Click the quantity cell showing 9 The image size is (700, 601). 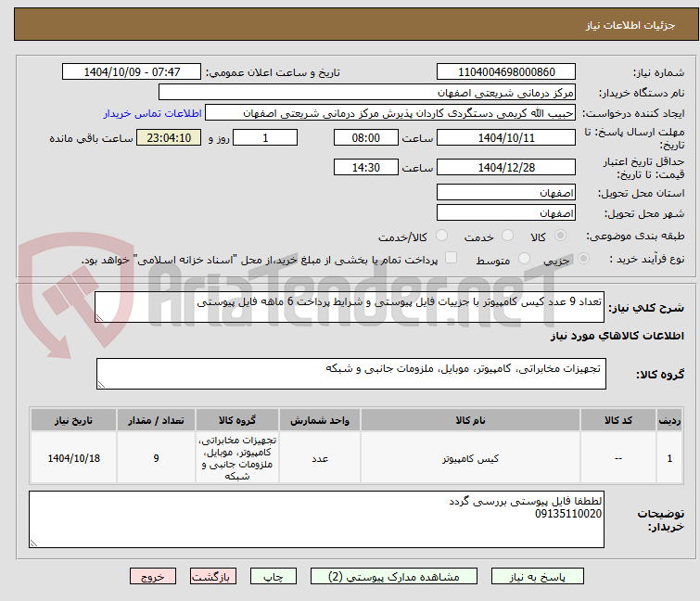(156, 458)
